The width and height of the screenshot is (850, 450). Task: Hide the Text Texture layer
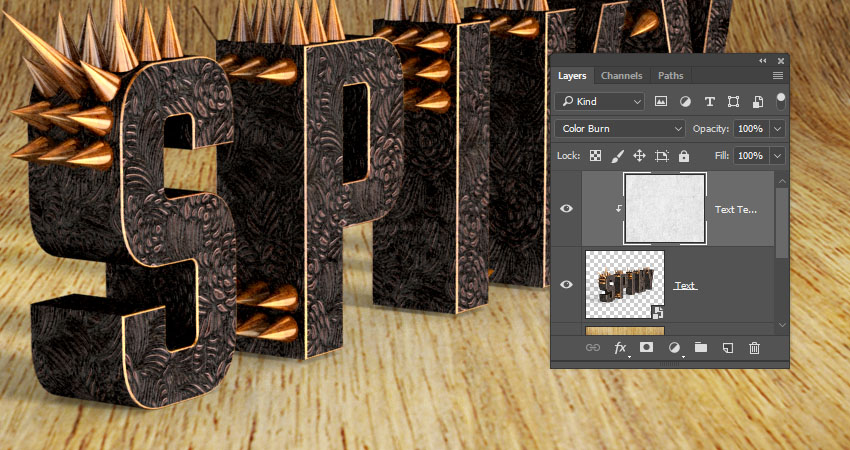pos(566,209)
